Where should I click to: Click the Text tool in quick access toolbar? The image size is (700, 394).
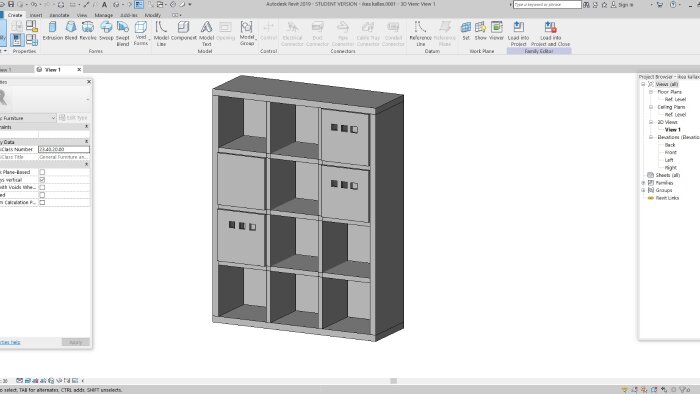click(104, 4)
